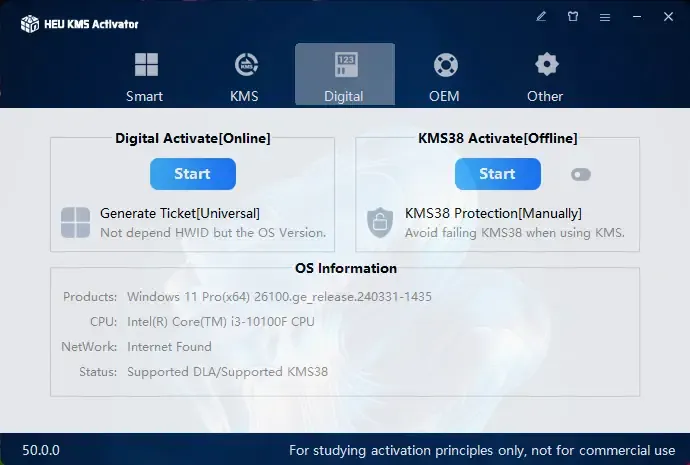Start KMS38 Activate offline

[x=498, y=174]
